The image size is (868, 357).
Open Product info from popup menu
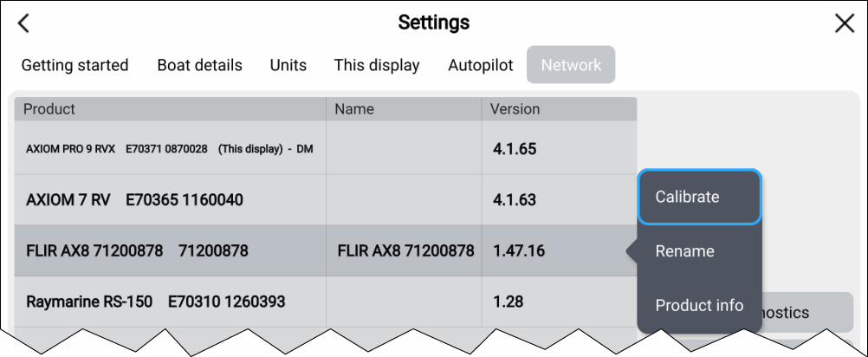point(699,305)
